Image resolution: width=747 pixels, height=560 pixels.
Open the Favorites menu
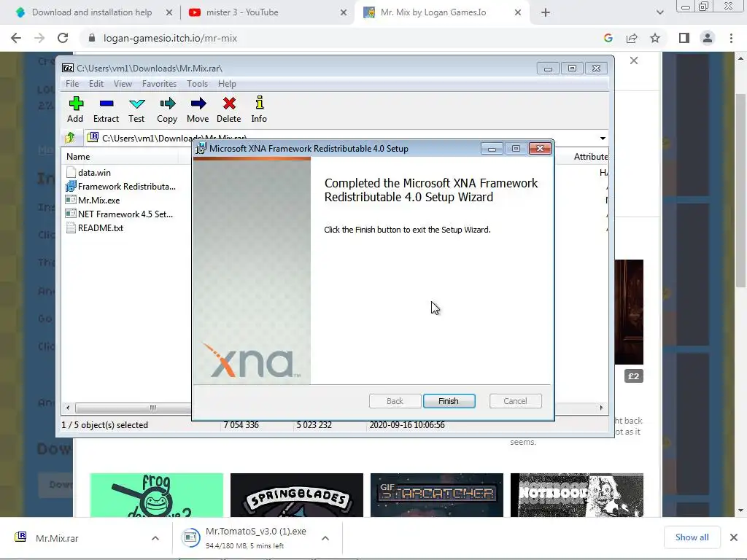pos(159,84)
